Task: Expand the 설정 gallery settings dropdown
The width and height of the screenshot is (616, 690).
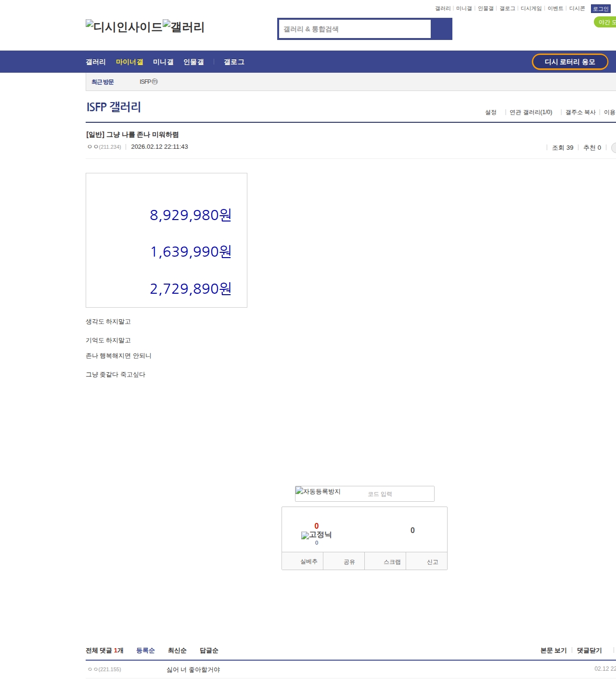Action: coord(490,112)
